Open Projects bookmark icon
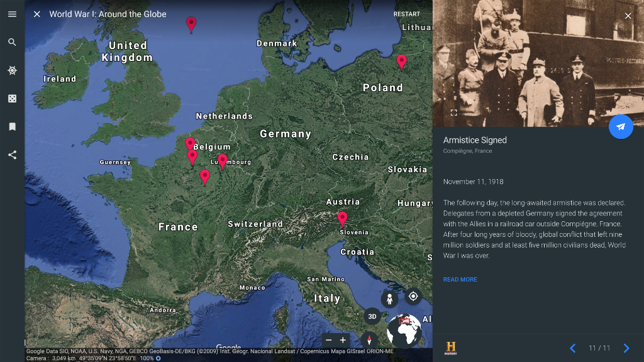The width and height of the screenshot is (644, 362). [13, 127]
